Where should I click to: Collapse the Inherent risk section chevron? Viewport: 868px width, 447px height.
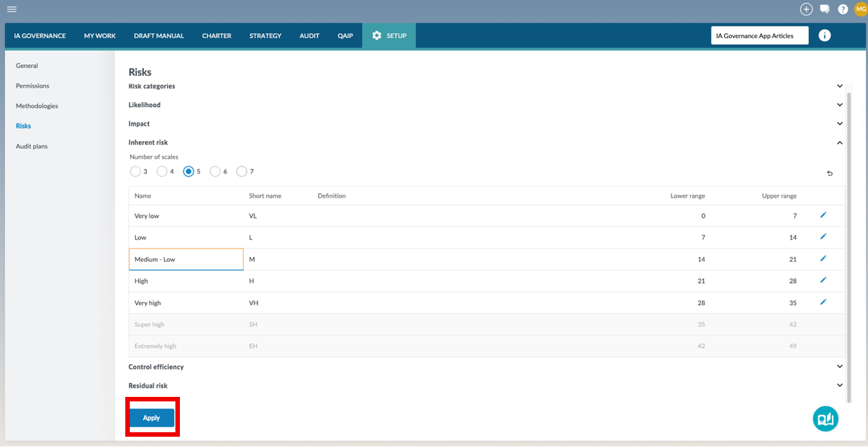[x=840, y=143]
